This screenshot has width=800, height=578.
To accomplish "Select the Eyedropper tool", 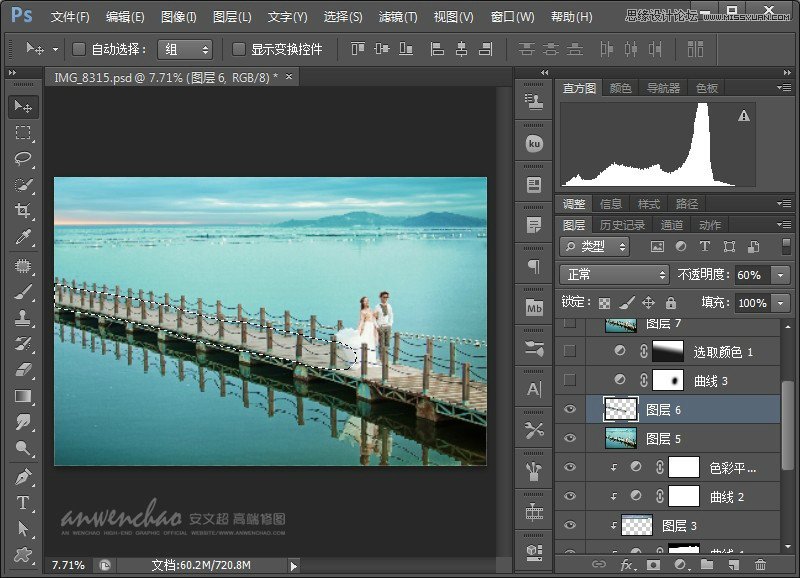I will 23,237.
